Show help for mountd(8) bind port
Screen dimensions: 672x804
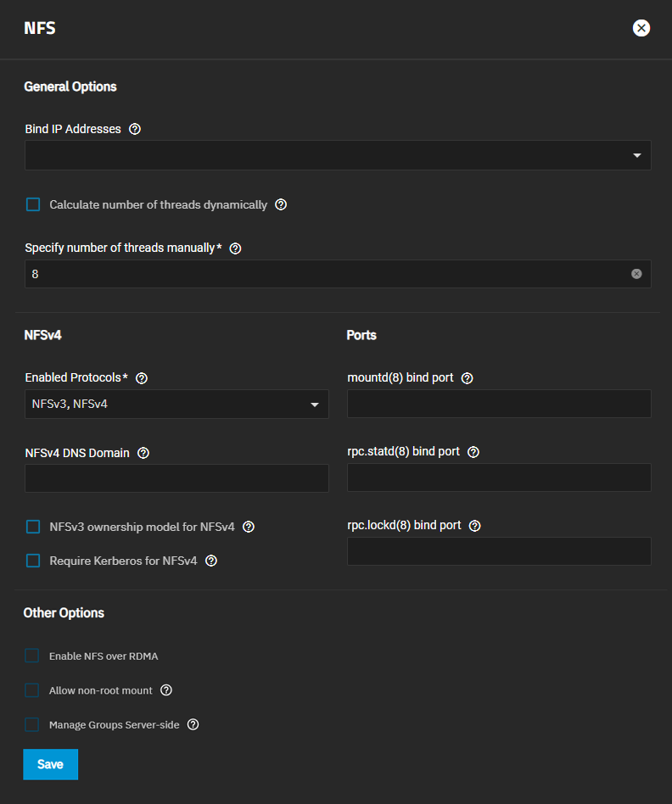pos(467,378)
